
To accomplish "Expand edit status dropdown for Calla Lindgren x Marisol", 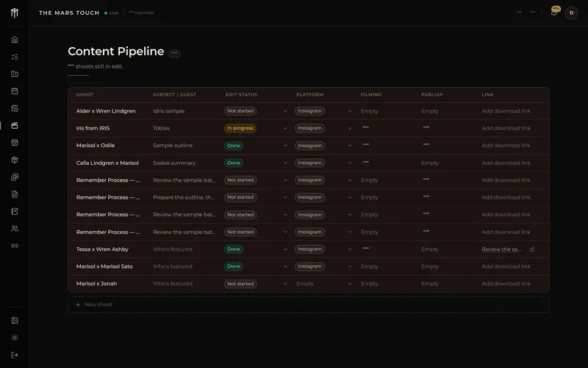I will pyautogui.click(x=285, y=163).
